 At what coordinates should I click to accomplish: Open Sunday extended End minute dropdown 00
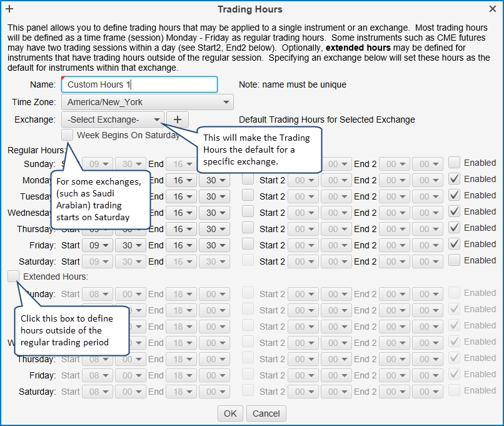click(214, 294)
